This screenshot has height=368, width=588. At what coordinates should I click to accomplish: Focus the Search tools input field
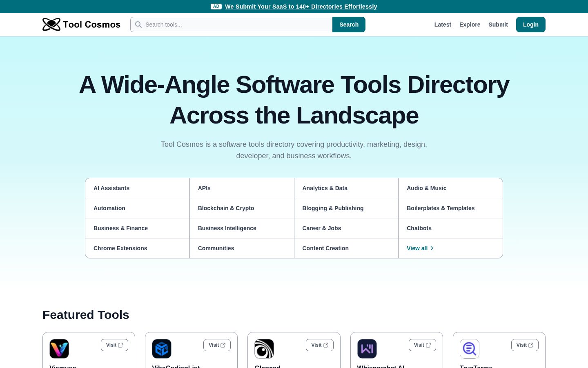click(232, 25)
